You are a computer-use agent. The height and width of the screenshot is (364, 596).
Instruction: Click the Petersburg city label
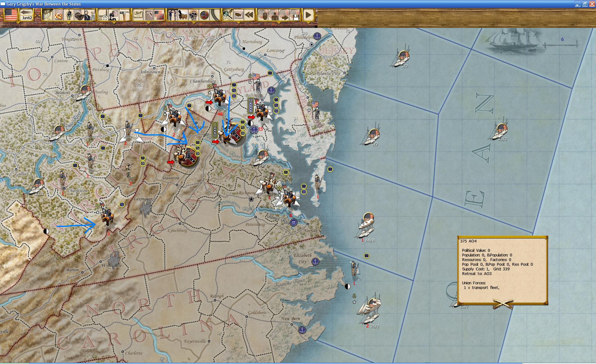255,224
